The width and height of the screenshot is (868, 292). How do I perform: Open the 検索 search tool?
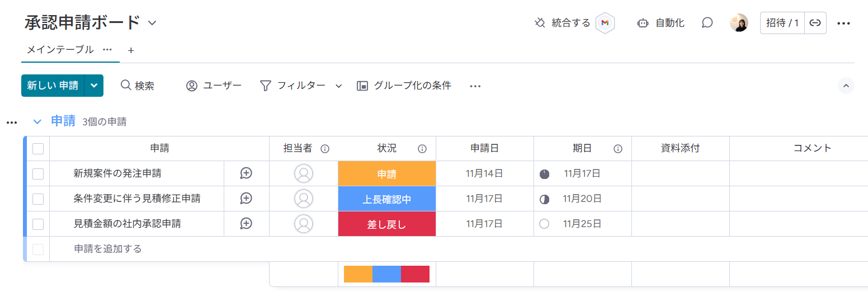click(138, 86)
